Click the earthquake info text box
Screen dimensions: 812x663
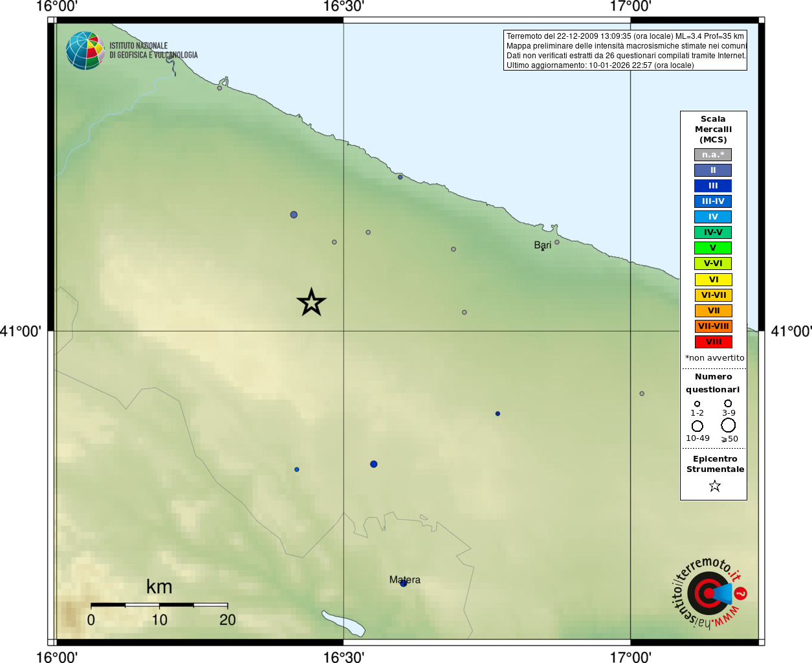(625, 51)
